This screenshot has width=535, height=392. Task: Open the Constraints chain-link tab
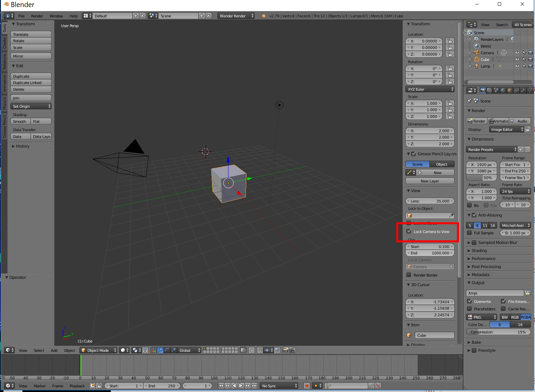[516, 90]
